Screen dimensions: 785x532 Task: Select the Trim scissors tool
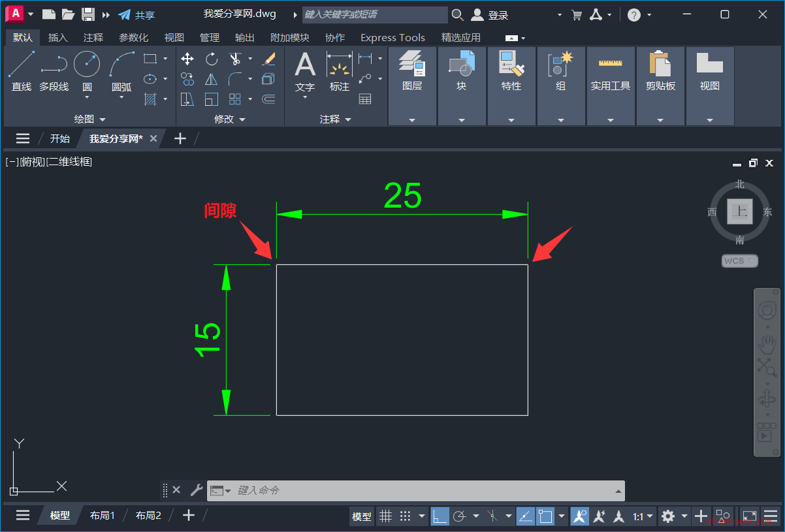[235, 59]
